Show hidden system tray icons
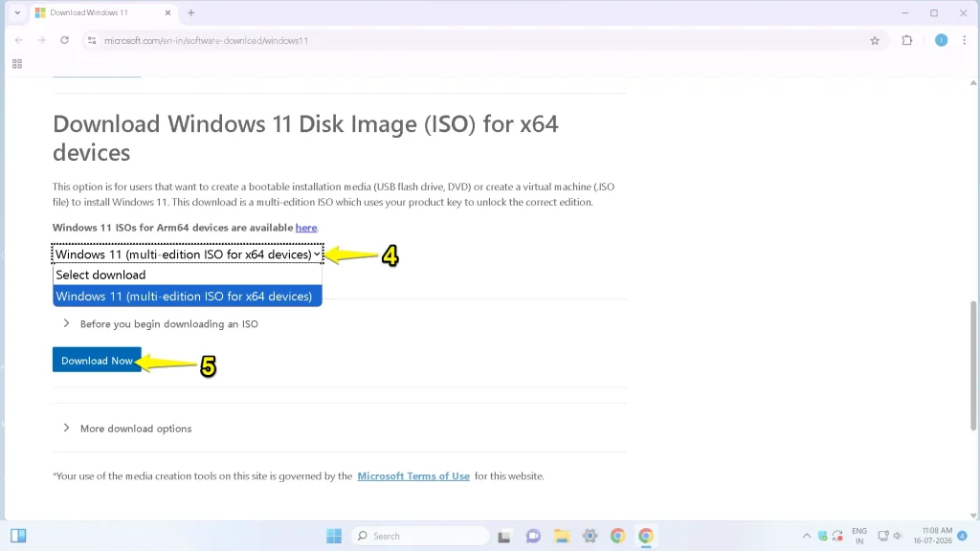This screenshot has height=551, width=980. click(x=807, y=536)
